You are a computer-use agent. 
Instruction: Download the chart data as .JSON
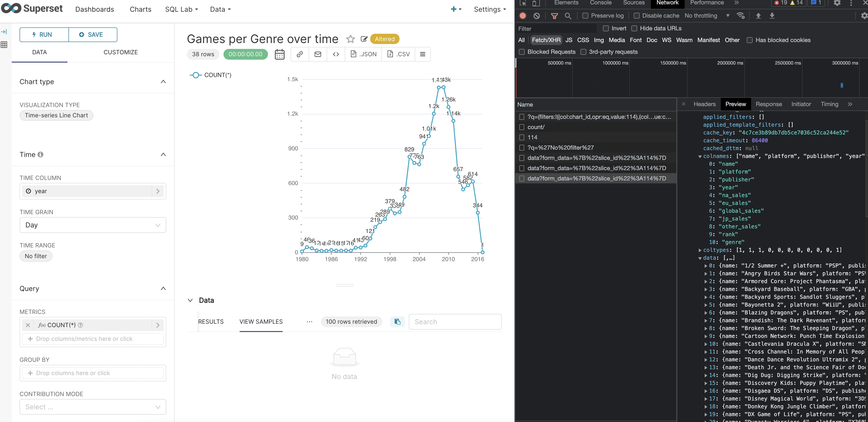[x=363, y=54]
